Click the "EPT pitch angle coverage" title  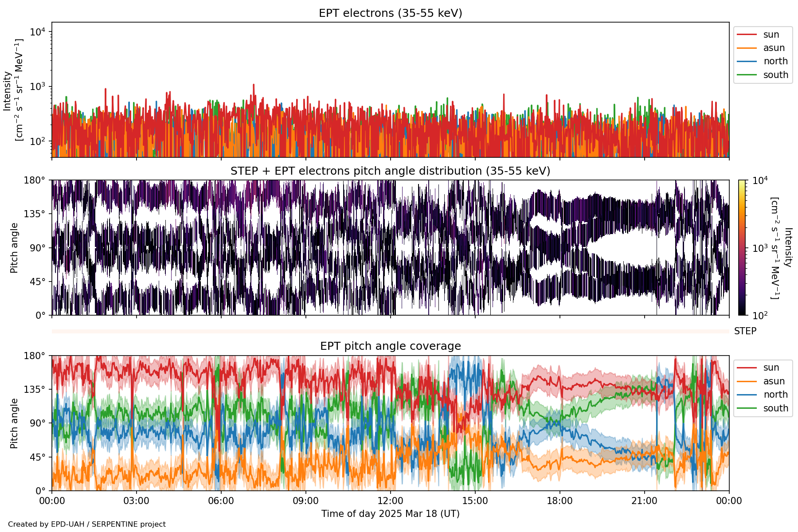tap(390, 346)
